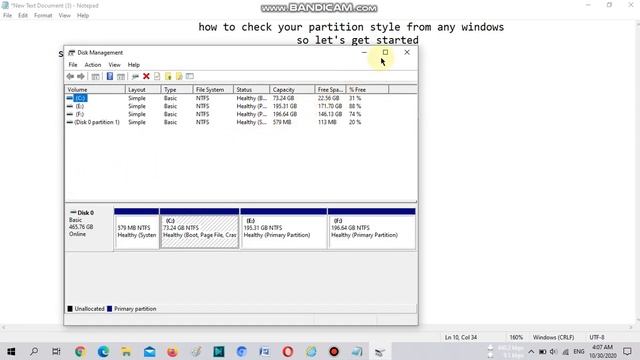Launch Chrome from the taskbar
Viewport: 640px width, 360px height.
80,351
